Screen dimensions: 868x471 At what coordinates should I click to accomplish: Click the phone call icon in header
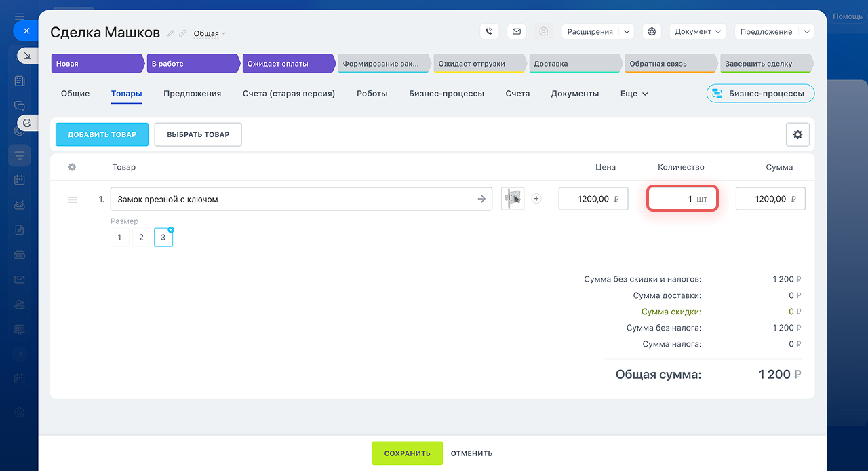490,32
